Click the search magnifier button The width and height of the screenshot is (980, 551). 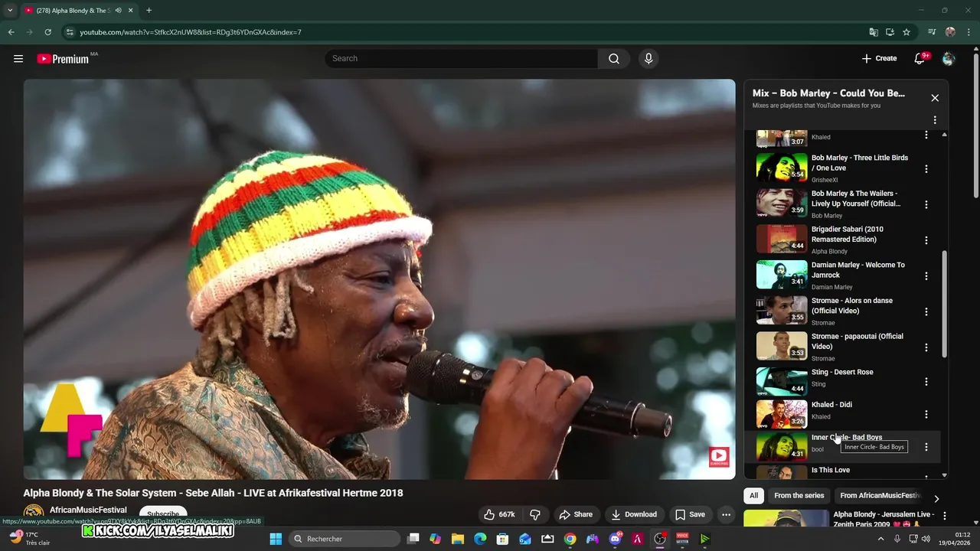[614, 58]
